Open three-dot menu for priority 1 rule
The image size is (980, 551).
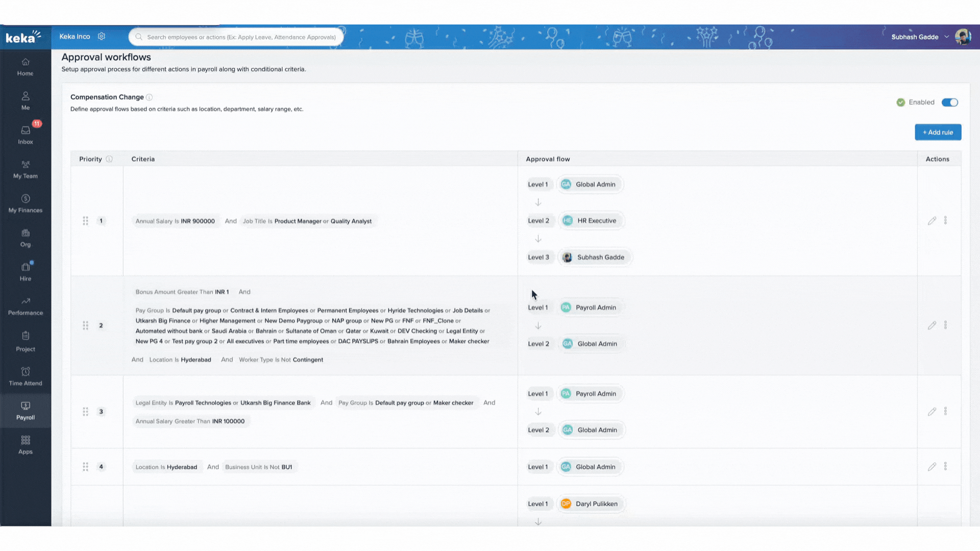tap(945, 220)
